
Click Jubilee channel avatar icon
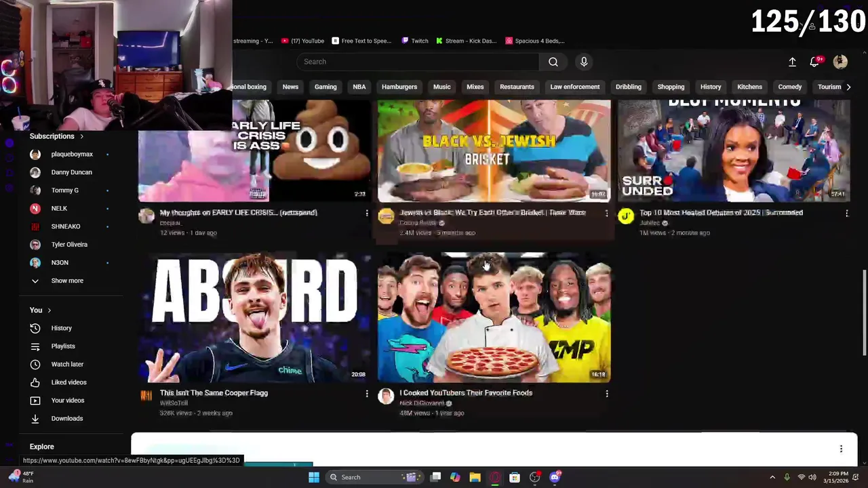coord(625,216)
